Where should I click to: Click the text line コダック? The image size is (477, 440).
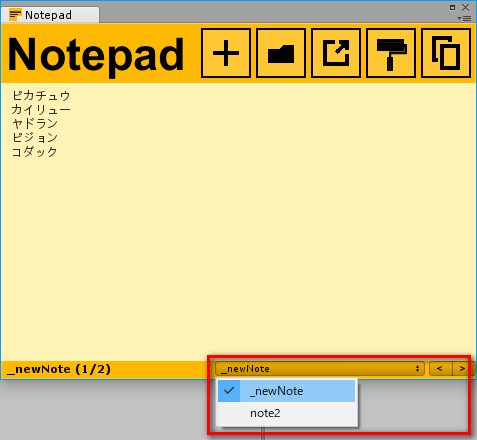[x=35, y=152]
